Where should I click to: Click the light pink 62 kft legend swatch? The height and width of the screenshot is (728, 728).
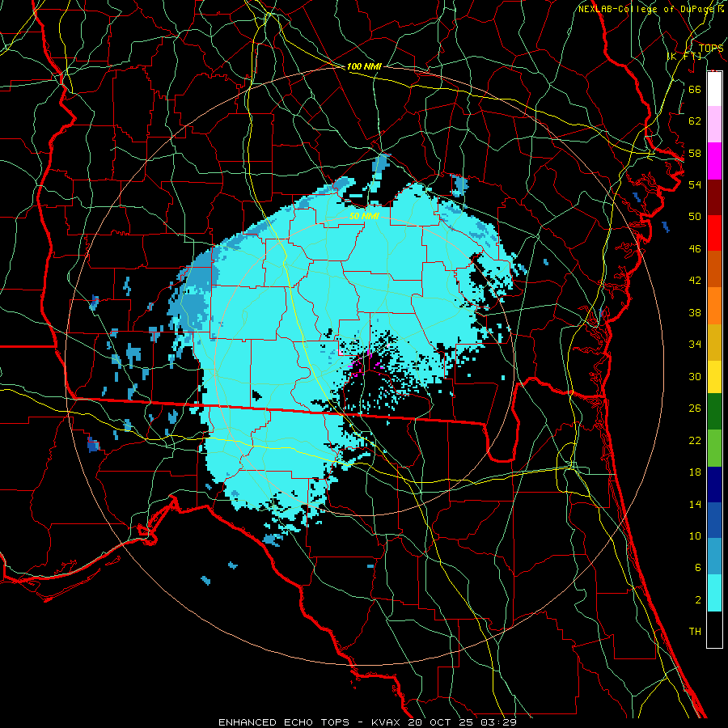click(x=714, y=124)
